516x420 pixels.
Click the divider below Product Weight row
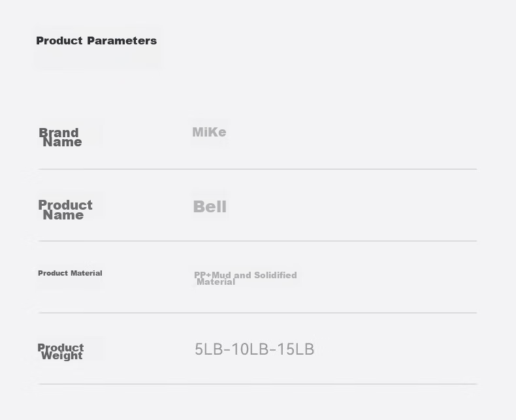pyautogui.click(x=257, y=384)
